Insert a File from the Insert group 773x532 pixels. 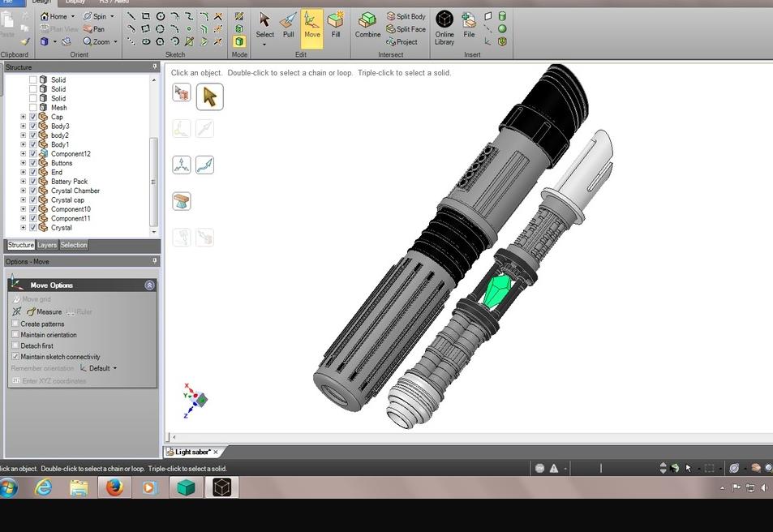point(469,26)
